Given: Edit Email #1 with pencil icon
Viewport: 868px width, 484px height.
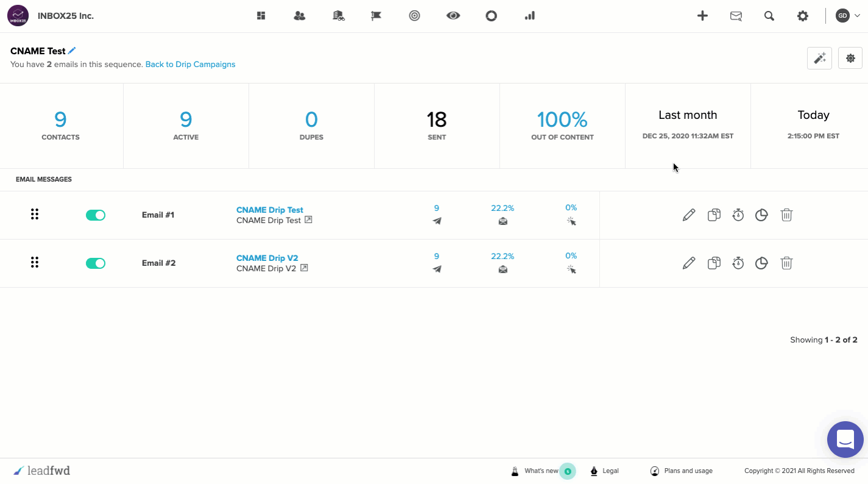Looking at the screenshot, I should [x=689, y=215].
